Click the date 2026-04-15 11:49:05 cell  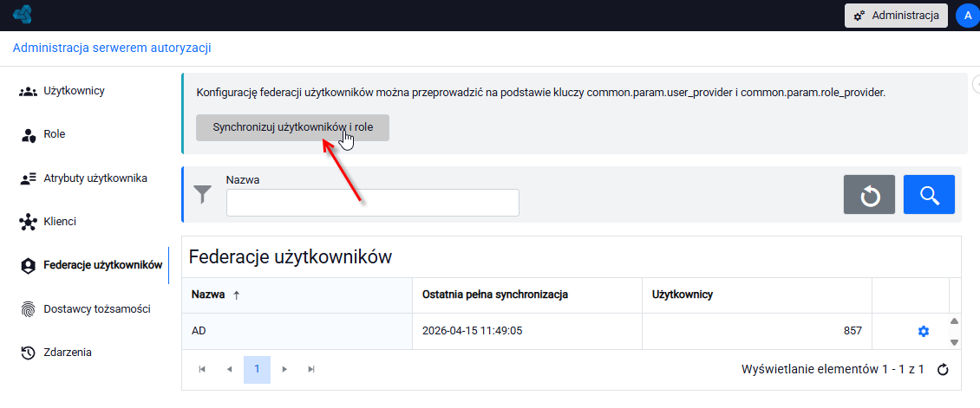527,331
